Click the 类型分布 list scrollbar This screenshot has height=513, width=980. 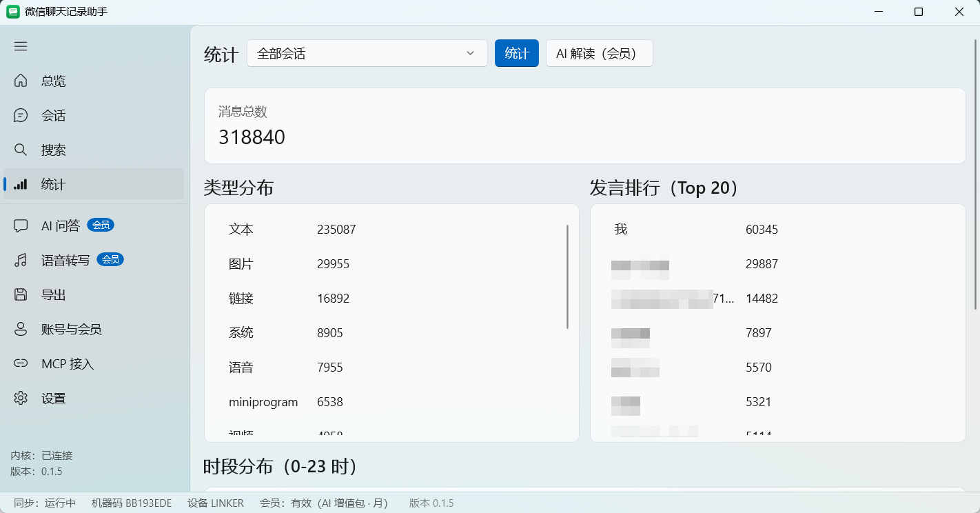pyautogui.click(x=567, y=276)
